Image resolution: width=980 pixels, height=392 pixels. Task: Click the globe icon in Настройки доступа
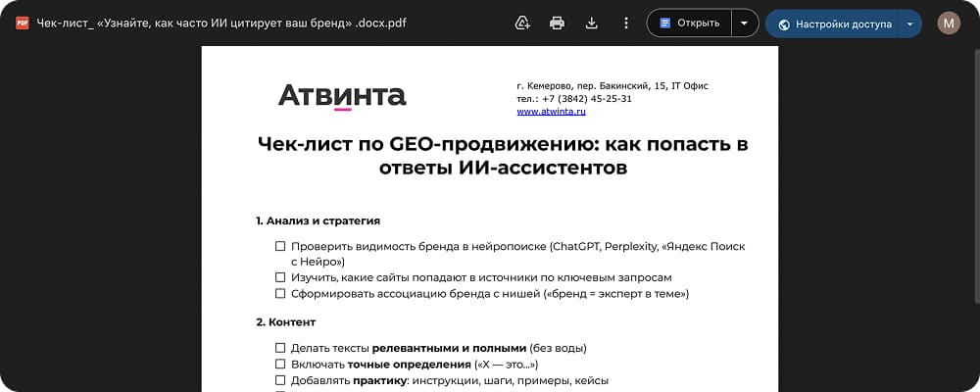coord(784,24)
